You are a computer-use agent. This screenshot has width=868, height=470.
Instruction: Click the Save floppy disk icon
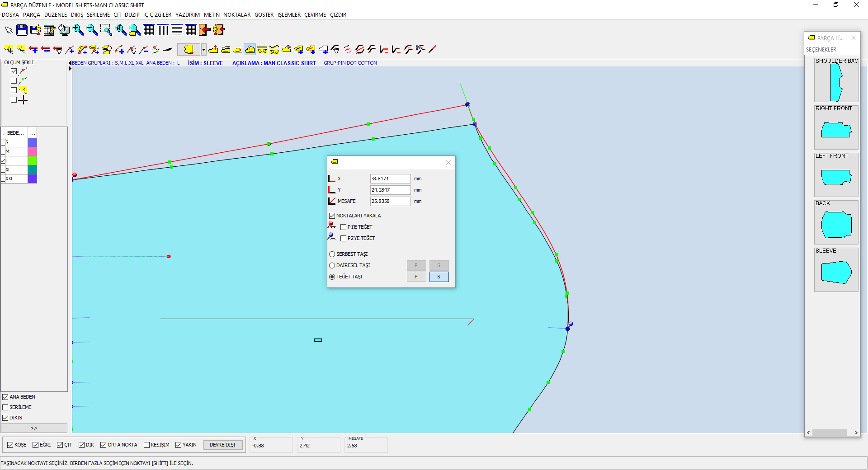(22, 30)
